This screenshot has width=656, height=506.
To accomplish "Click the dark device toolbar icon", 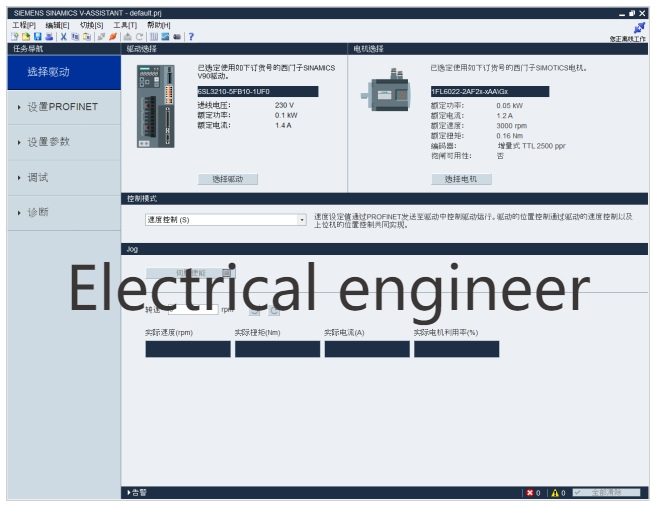I will [x=177, y=37].
